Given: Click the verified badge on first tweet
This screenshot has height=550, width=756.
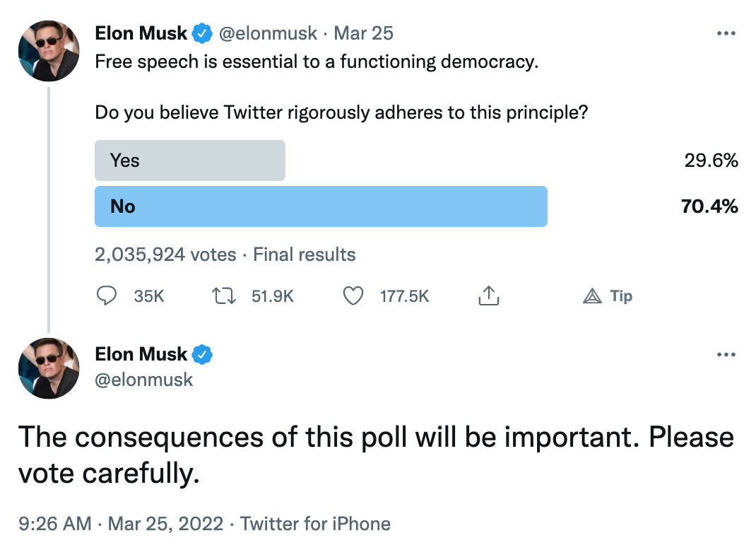Looking at the screenshot, I should coord(203,33).
